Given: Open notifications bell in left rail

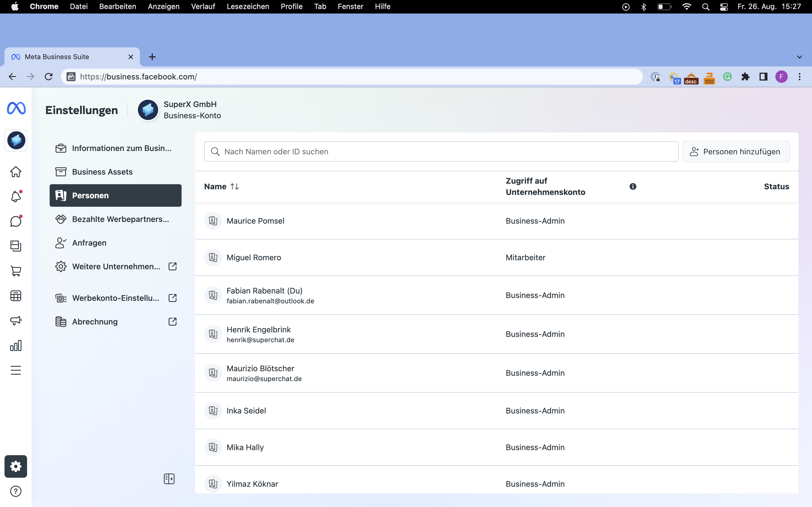Looking at the screenshot, I should (x=16, y=197).
